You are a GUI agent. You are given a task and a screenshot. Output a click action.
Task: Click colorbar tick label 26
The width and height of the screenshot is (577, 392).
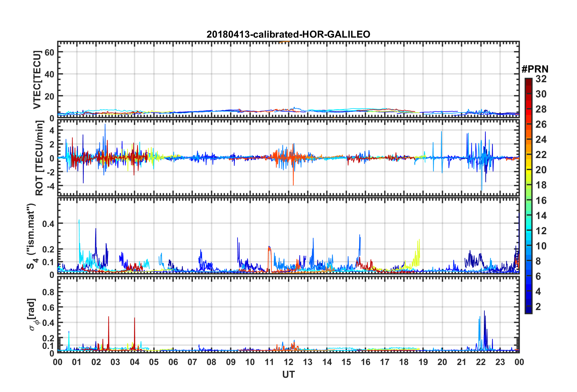click(541, 124)
